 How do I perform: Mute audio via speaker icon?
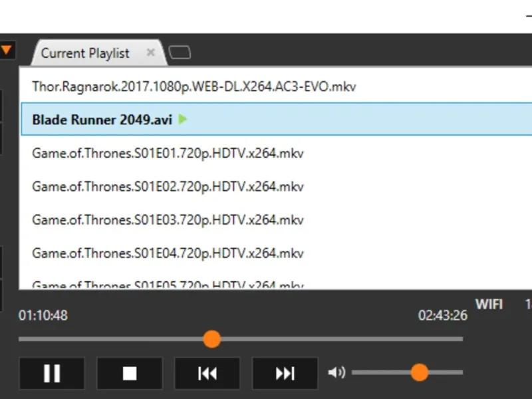336,372
